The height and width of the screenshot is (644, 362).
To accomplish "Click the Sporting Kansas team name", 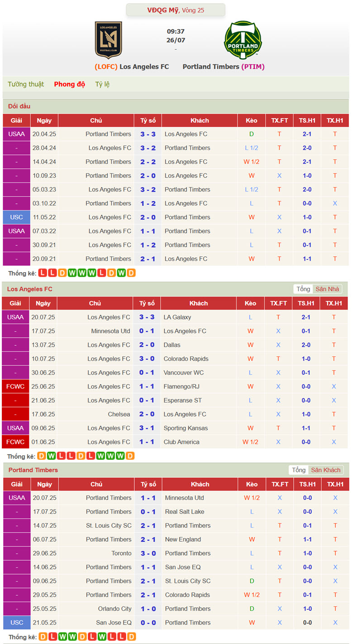I will click(x=186, y=428).
